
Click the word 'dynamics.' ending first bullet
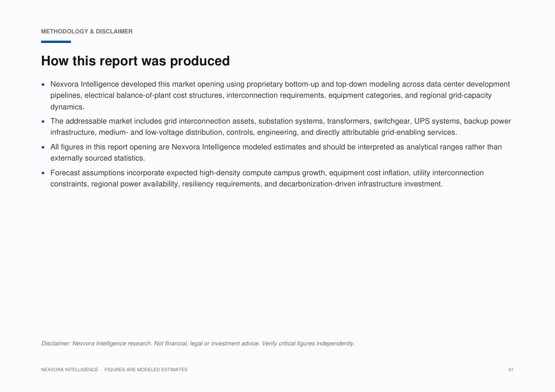click(x=67, y=107)
